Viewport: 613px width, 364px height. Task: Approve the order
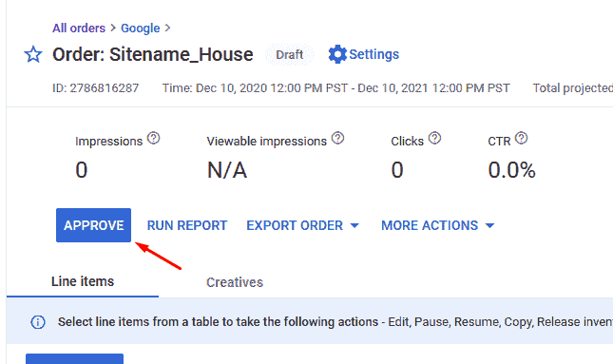pos(93,225)
